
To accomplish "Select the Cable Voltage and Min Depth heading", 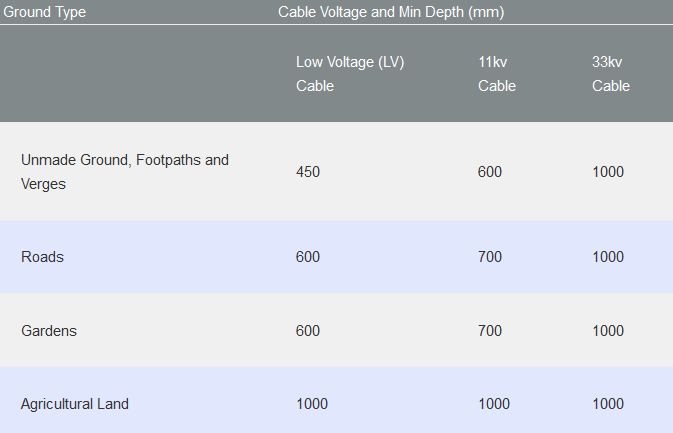I will [390, 12].
